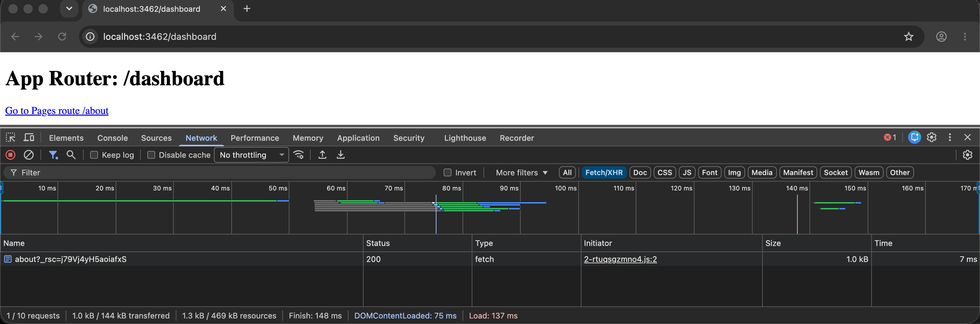Enable the Disable cache checkbox
Image resolution: width=980 pixels, height=324 pixels.
click(151, 155)
